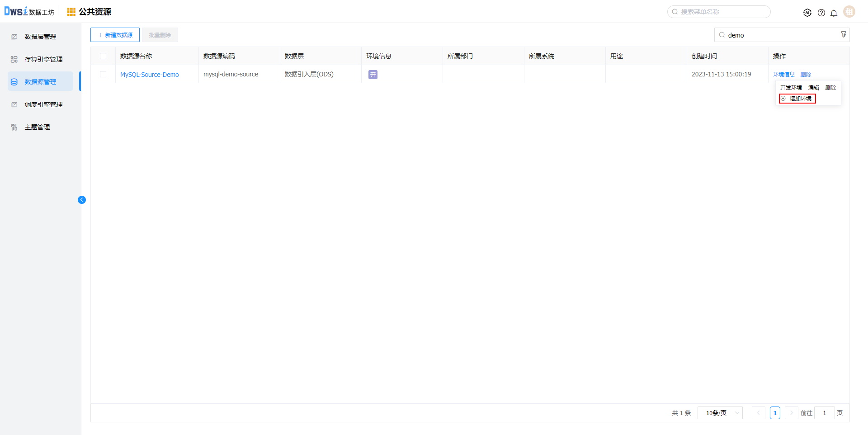Toggle the select-all checkbox in table header
The image size is (868, 435).
pos(103,56)
